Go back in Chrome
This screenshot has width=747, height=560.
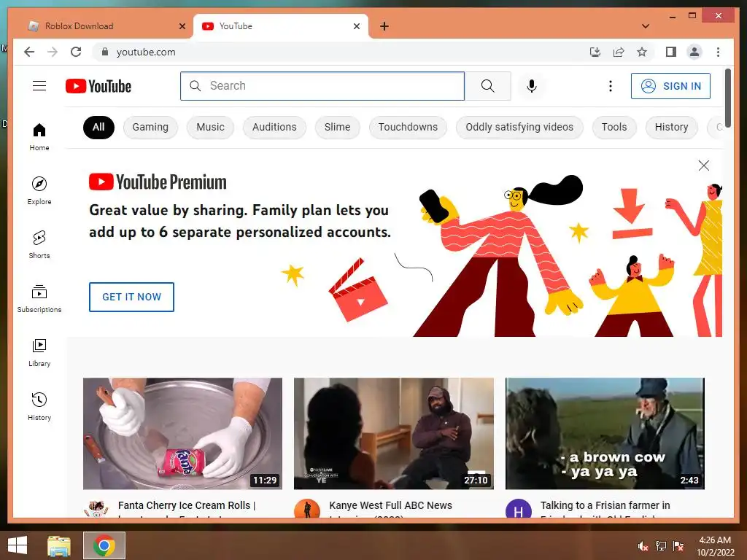click(29, 52)
